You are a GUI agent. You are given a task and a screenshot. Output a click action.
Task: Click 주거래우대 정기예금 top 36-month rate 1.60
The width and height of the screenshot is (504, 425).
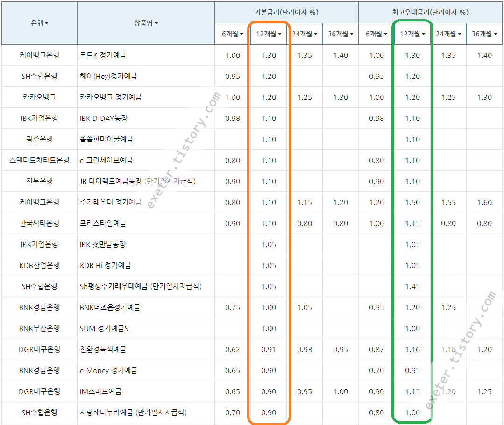[484, 202]
